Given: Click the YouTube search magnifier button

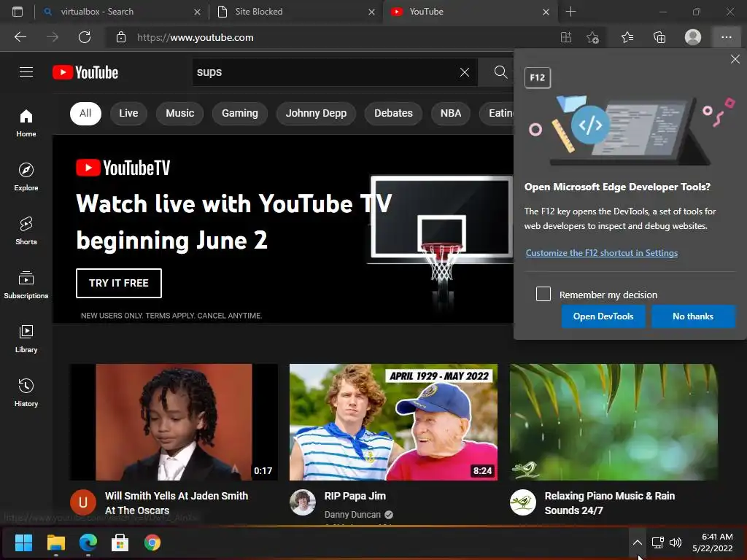Looking at the screenshot, I should 500,72.
